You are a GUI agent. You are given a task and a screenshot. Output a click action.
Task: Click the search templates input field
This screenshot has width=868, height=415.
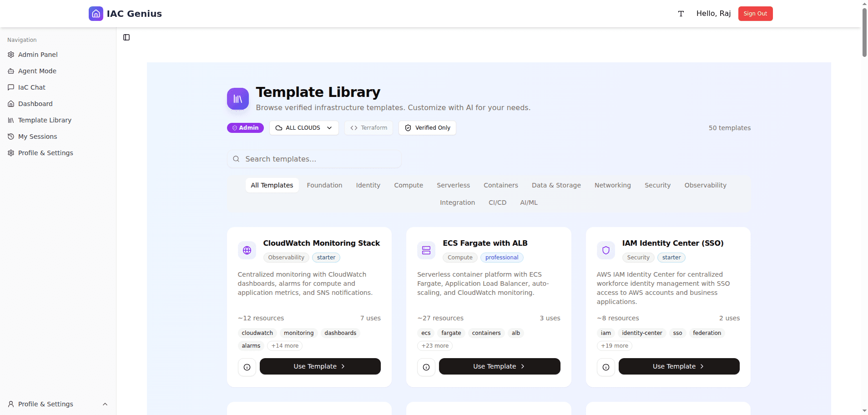(314, 159)
